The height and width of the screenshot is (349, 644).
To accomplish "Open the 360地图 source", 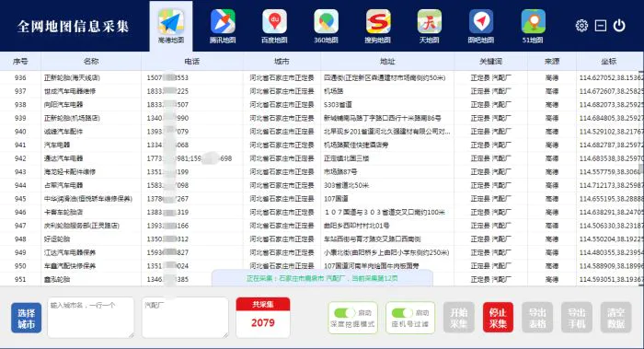I will 326,27.
